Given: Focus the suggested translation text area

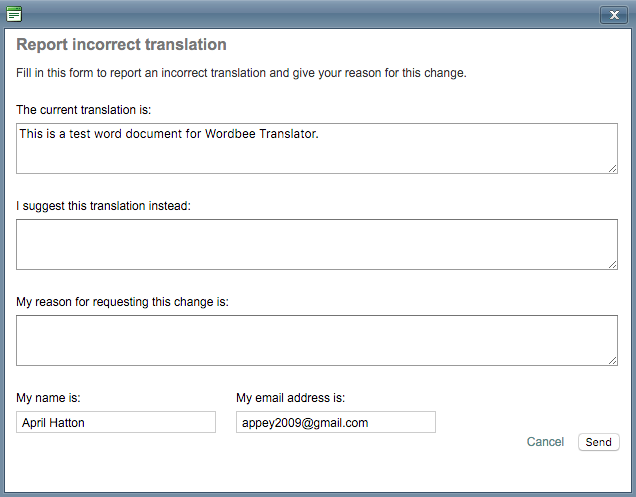Looking at the screenshot, I should tap(316, 244).
